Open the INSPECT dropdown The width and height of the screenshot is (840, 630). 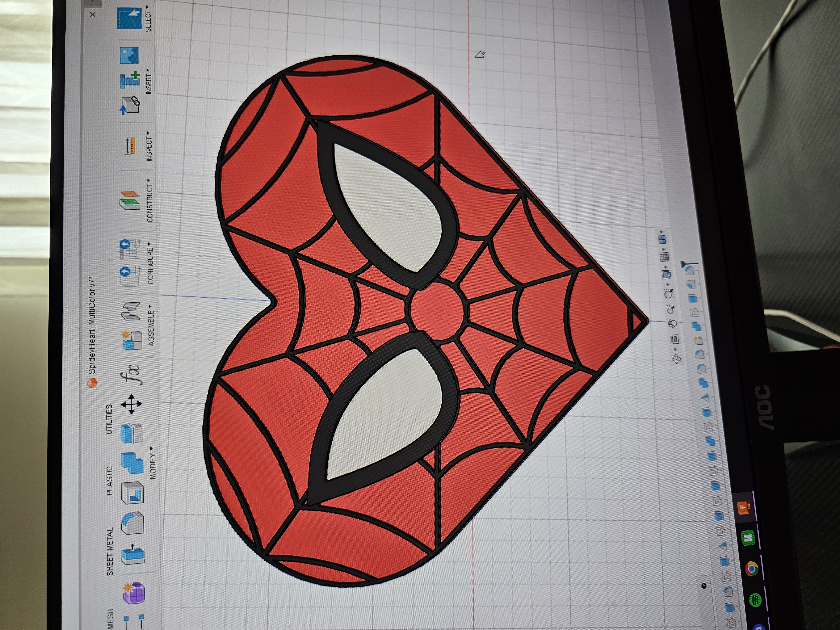coord(149,146)
